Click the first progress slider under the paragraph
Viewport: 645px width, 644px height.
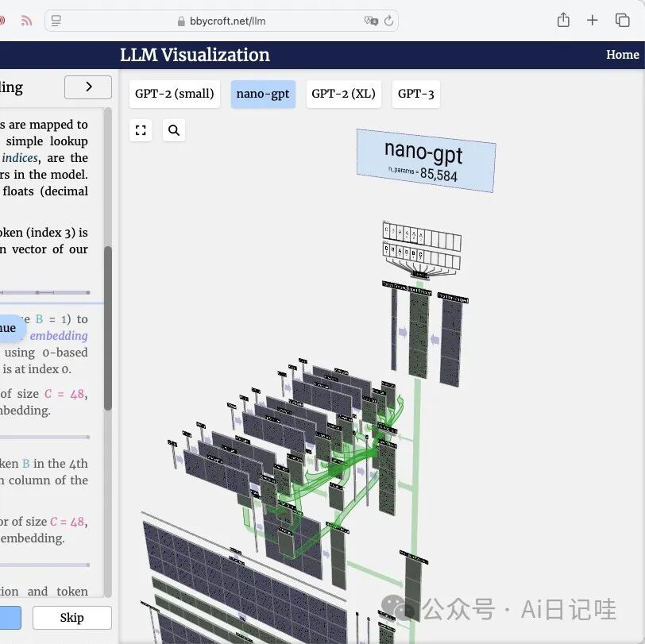point(44,292)
